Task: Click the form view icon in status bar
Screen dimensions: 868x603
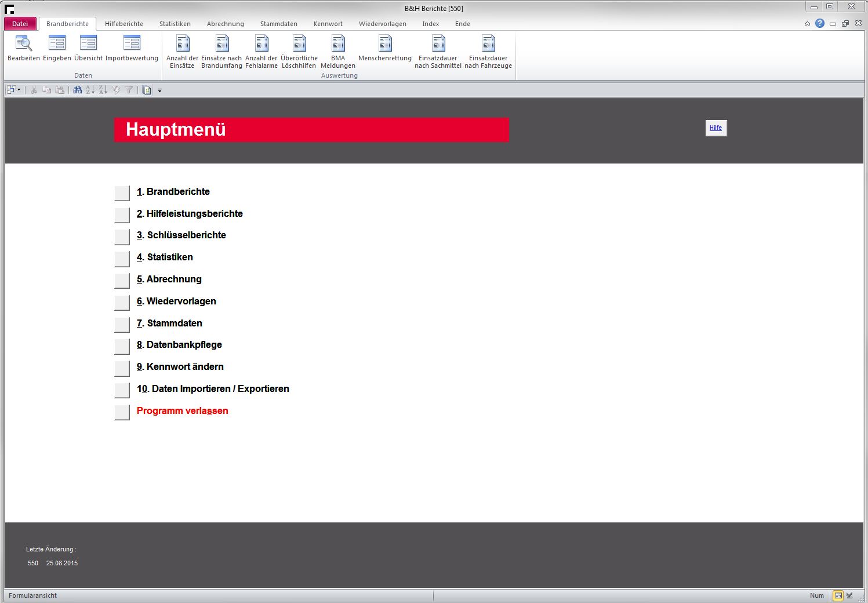Action: pyautogui.click(x=838, y=595)
